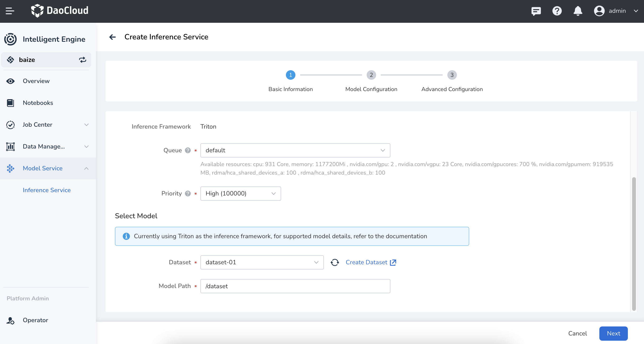Click the help question mark icon
The image size is (644, 344).
557,11
